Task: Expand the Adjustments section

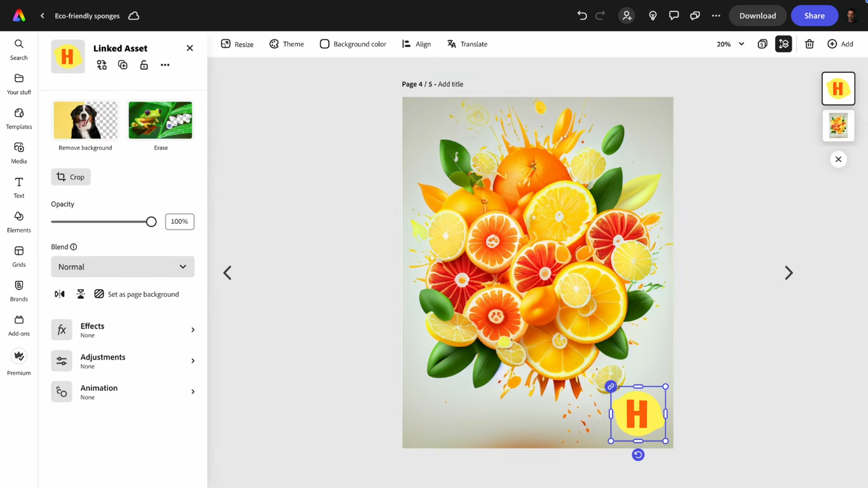Action: point(123,361)
